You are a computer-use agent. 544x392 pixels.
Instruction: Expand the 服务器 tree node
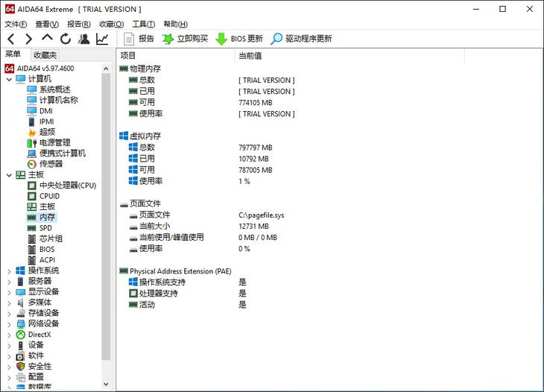pyautogui.click(x=9, y=282)
